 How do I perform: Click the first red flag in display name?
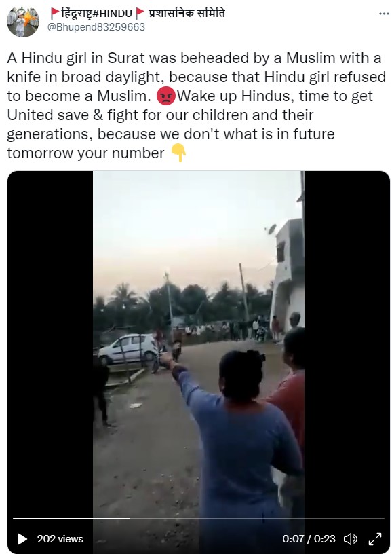[55, 14]
